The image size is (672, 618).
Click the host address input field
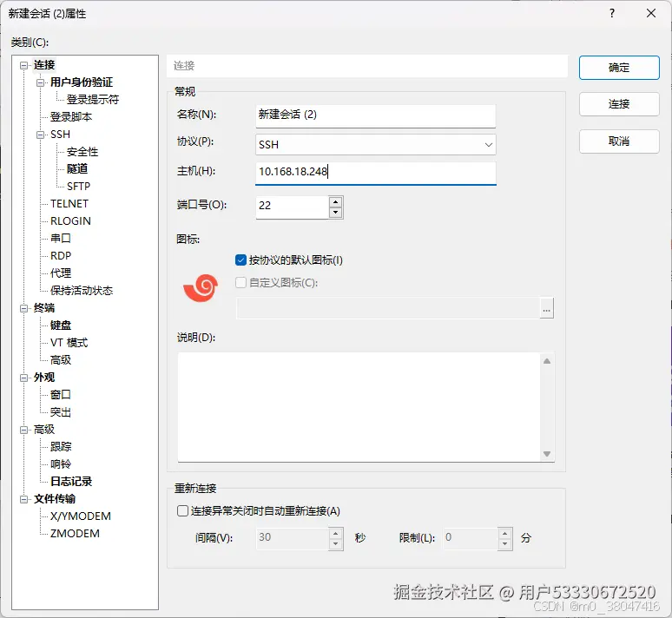[x=376, y=172]
